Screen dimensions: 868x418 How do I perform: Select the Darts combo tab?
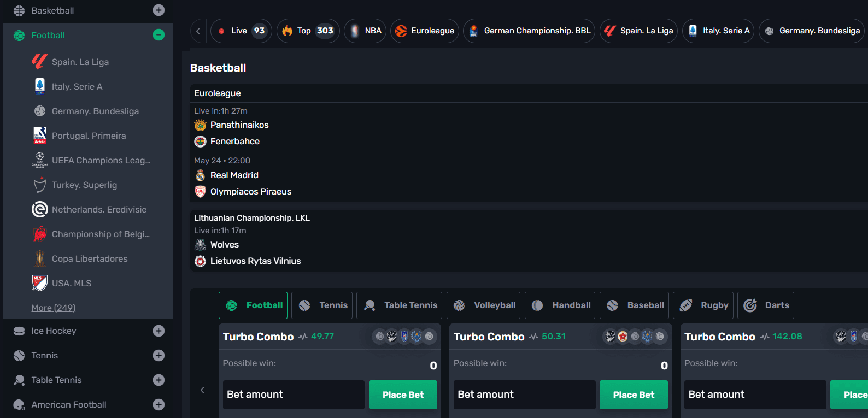tap(766, 305)
